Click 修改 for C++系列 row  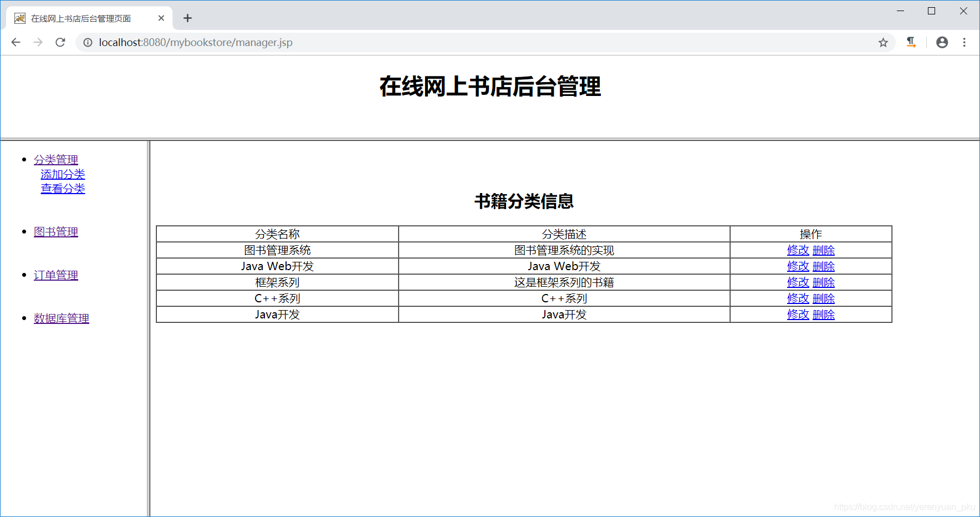[x=798, y=298]
